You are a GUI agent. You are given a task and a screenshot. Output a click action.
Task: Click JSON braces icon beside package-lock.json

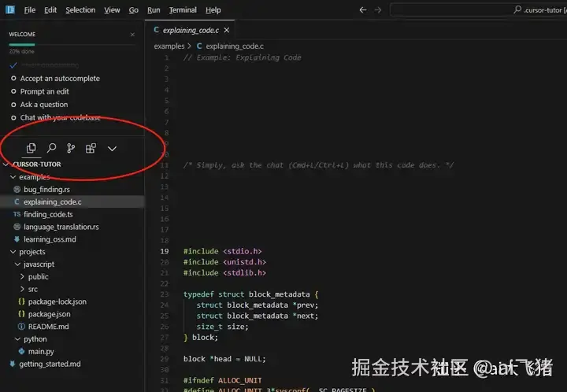click(21, 301)
